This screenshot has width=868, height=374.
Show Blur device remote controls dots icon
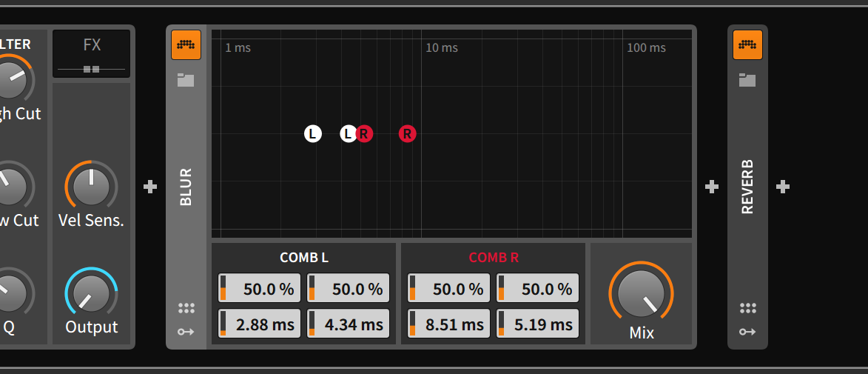click(x=186, y=308)
